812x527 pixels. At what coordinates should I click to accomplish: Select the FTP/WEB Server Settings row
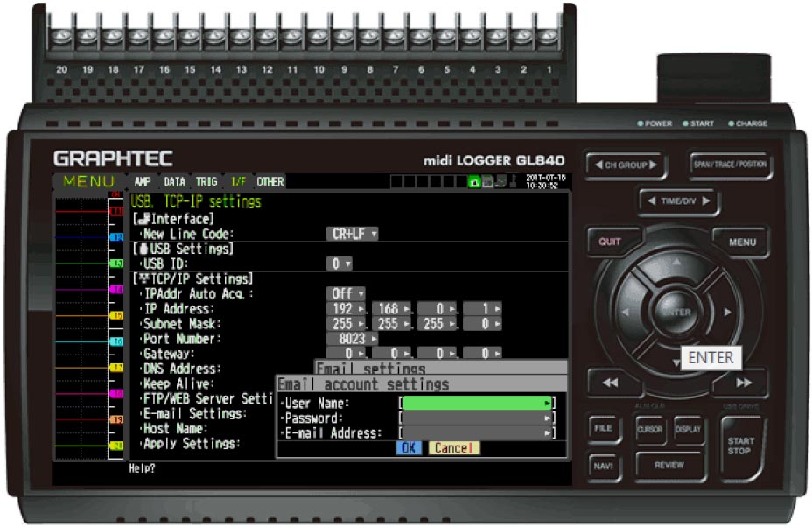[x=207, y=398]
